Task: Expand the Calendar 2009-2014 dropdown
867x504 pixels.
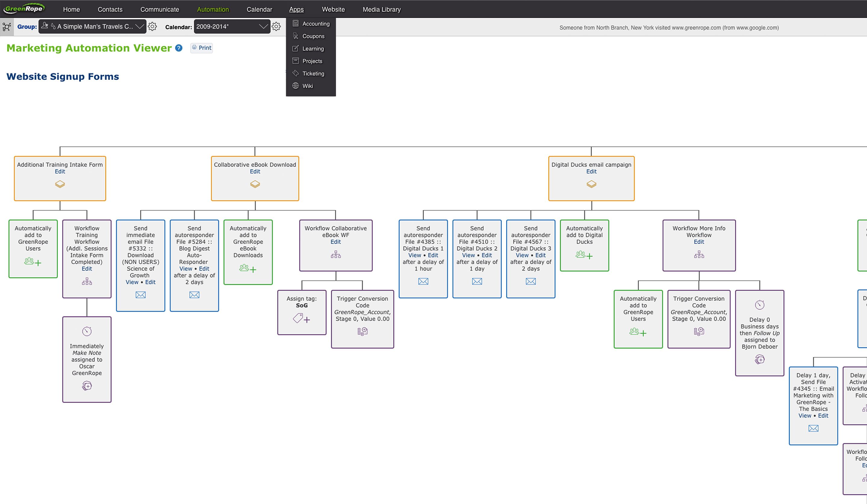Action: [232, 26]
